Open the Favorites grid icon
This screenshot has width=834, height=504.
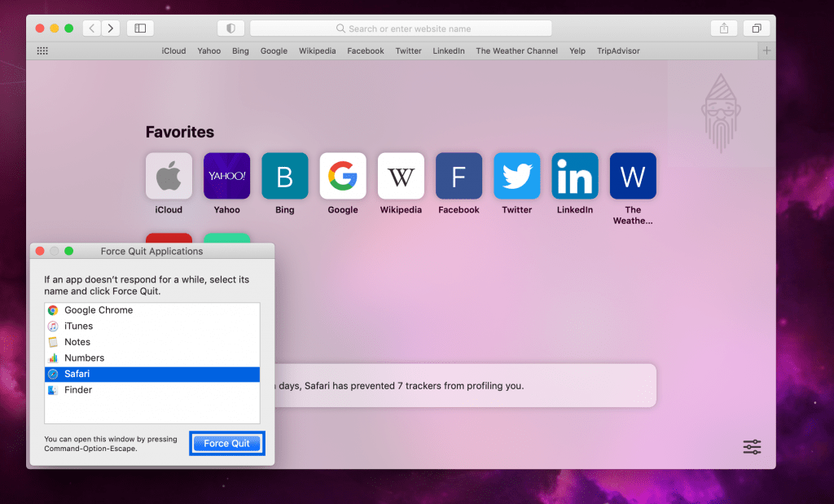click(42, 50)
